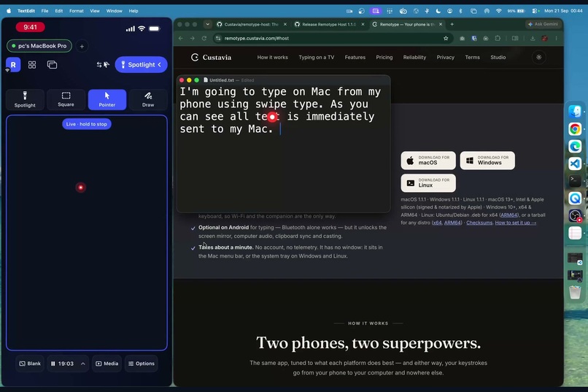588x392 pixels.
Task: Open the TextEdit File menu
Action: click(45, 11)
